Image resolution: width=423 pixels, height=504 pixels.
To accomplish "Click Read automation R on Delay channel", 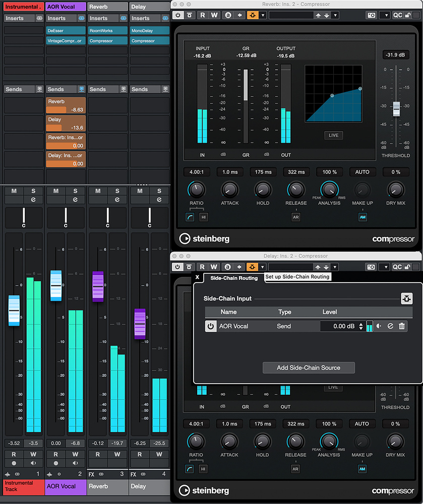I will (140, 455).
